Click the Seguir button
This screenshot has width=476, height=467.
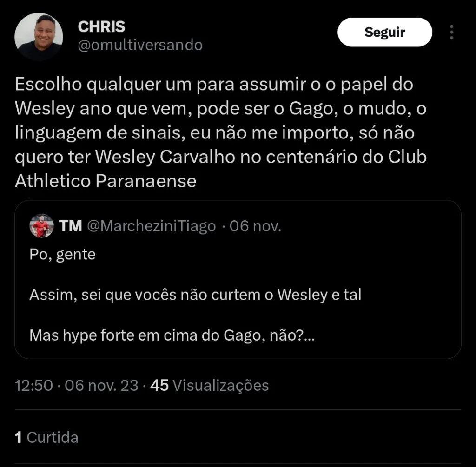[384, 32]
